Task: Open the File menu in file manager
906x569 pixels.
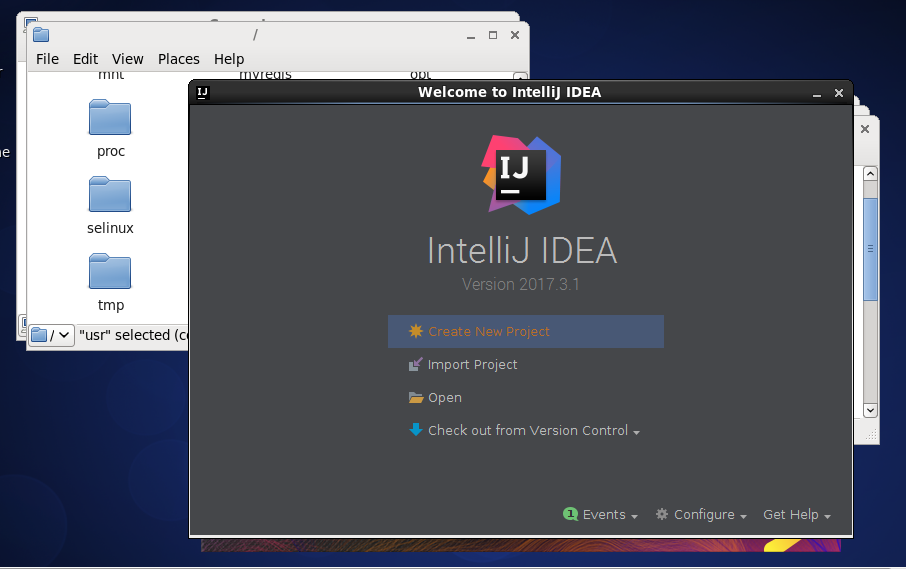Action: tap(47, 59)
